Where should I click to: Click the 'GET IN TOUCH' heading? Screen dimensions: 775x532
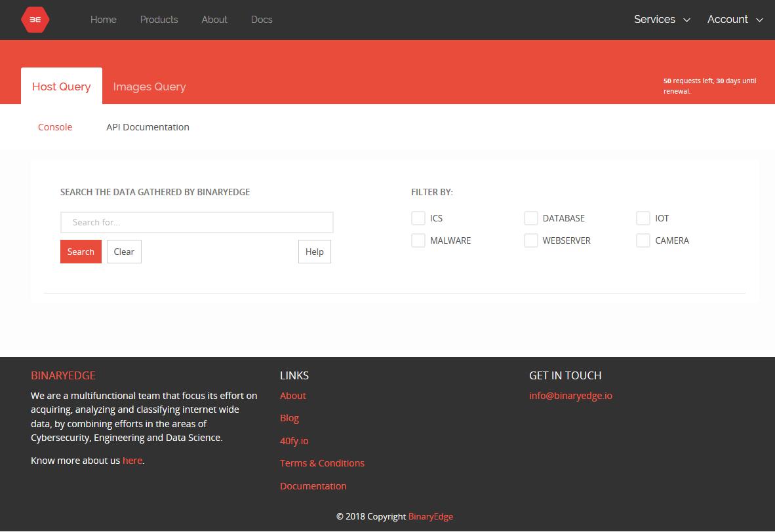565,375
